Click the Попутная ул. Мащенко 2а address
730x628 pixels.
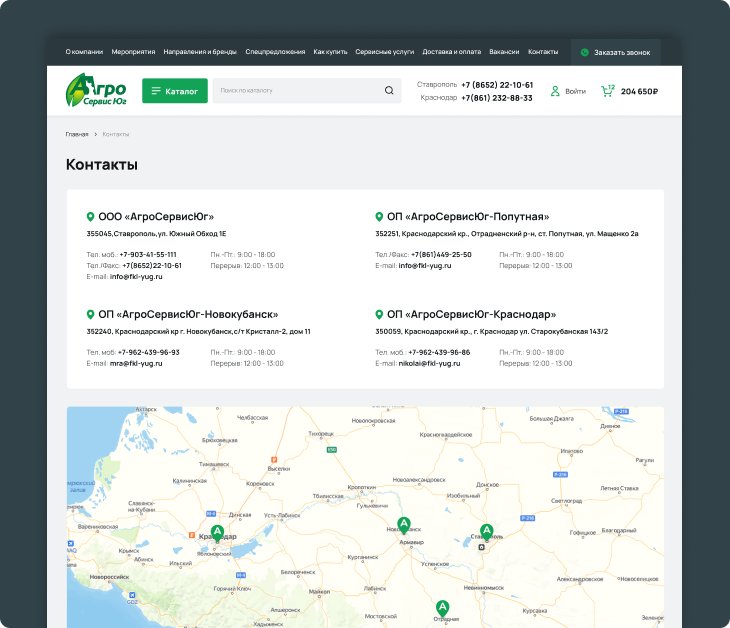click(x=507, y=234)
